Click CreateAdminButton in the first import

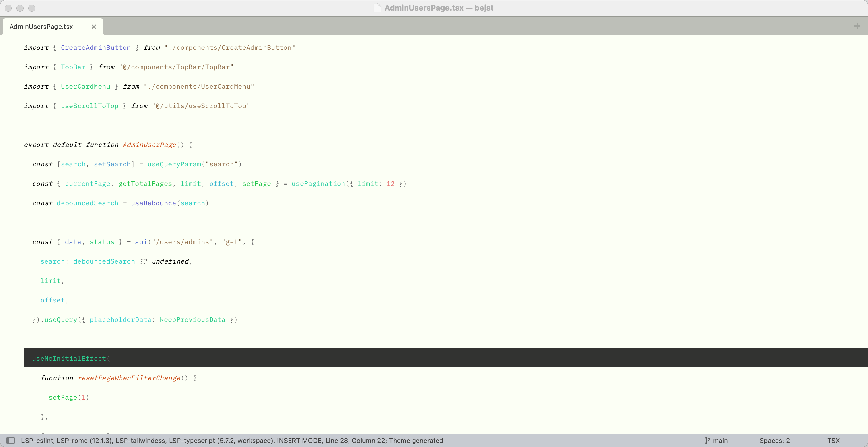96,47
